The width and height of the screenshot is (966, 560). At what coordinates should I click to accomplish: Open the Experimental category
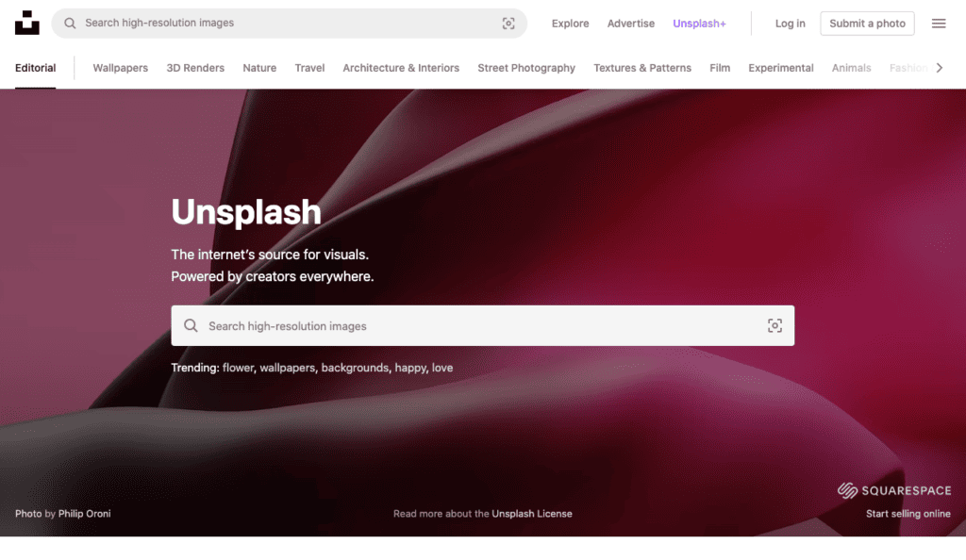point(780,68)
